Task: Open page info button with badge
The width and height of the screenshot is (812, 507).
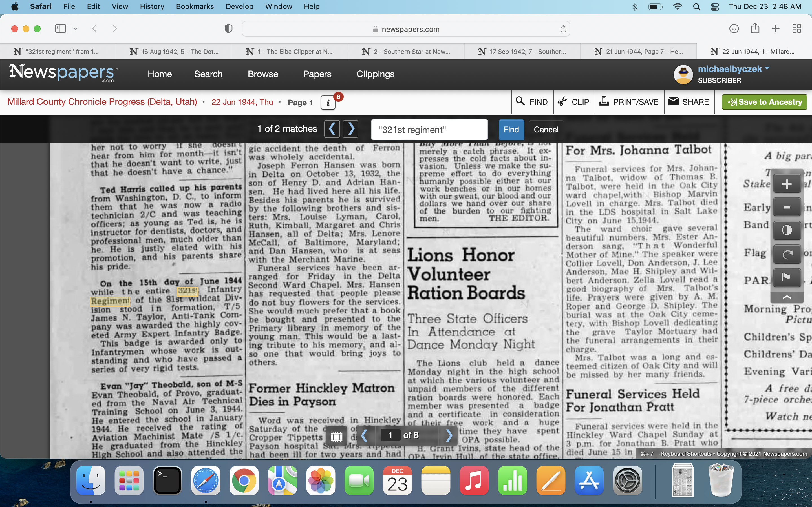Action: [x=328, y=103]
